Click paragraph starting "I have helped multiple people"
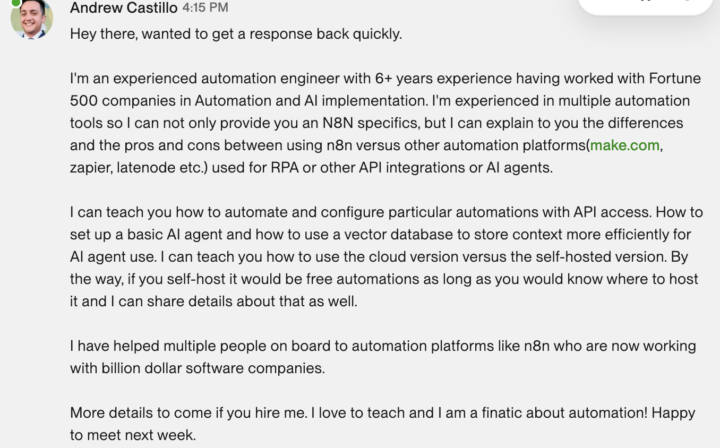 click(380, 357)
